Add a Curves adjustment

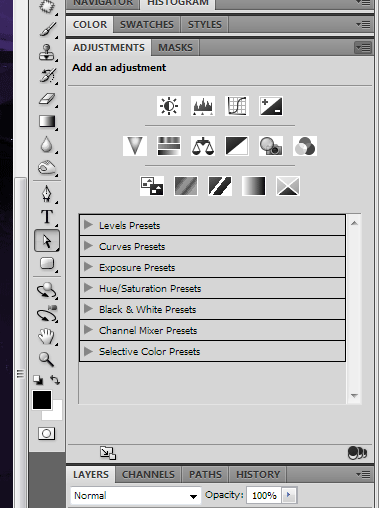(237, 106)
